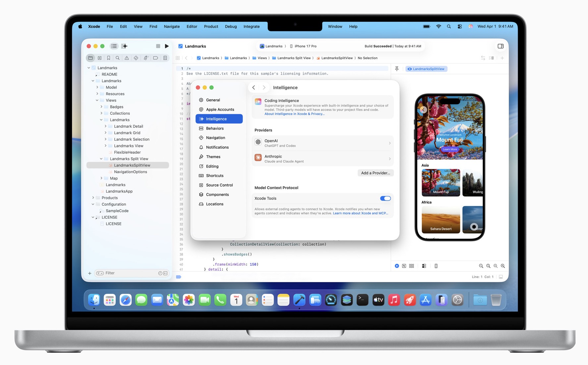Click the pin preview icon
This screenshot has height=365, width=588.
coord(397,69)
